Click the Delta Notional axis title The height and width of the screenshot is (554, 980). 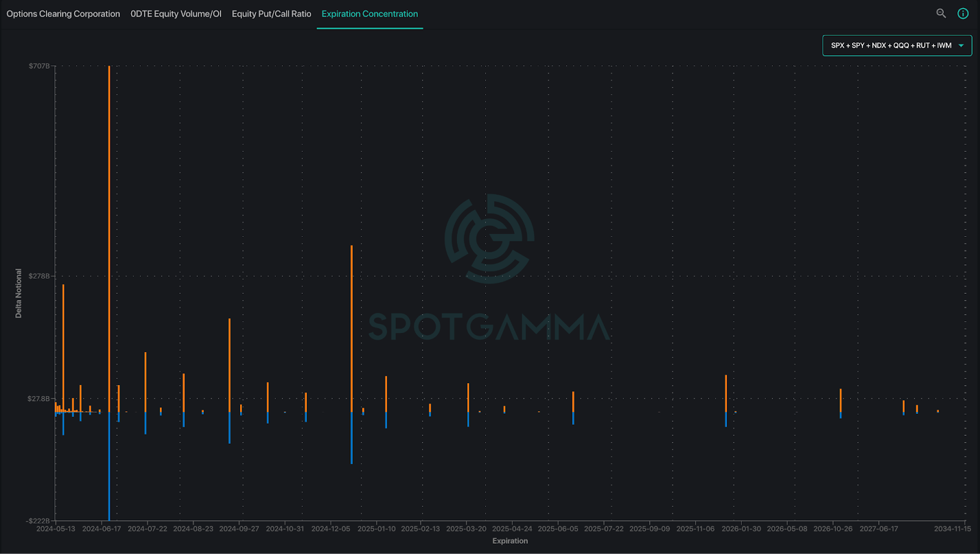(18, 293)
